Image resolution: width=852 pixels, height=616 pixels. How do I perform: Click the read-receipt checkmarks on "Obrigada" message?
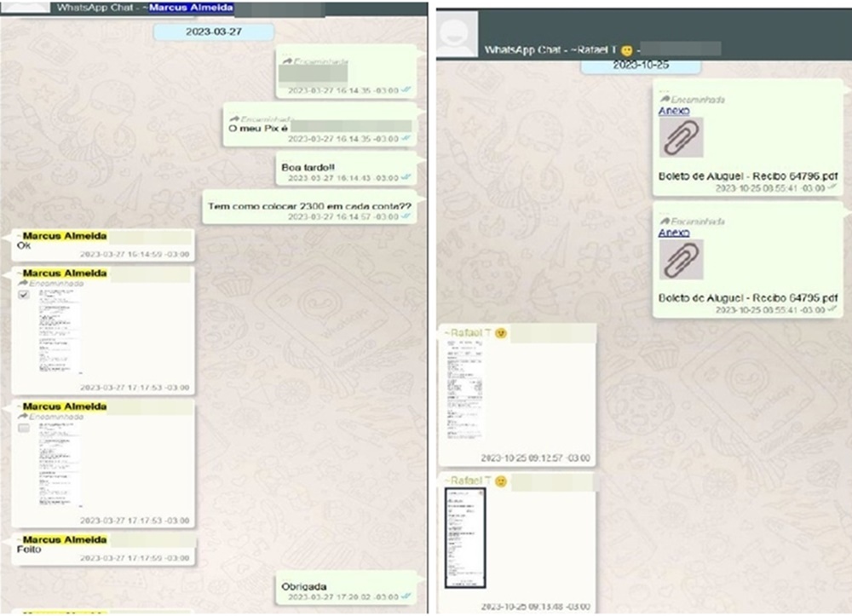(x=406, y=599)
